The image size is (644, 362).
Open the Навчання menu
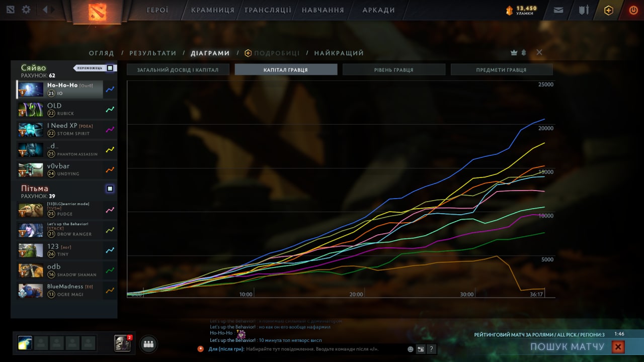pyautogui.click(x=323, y=10)
